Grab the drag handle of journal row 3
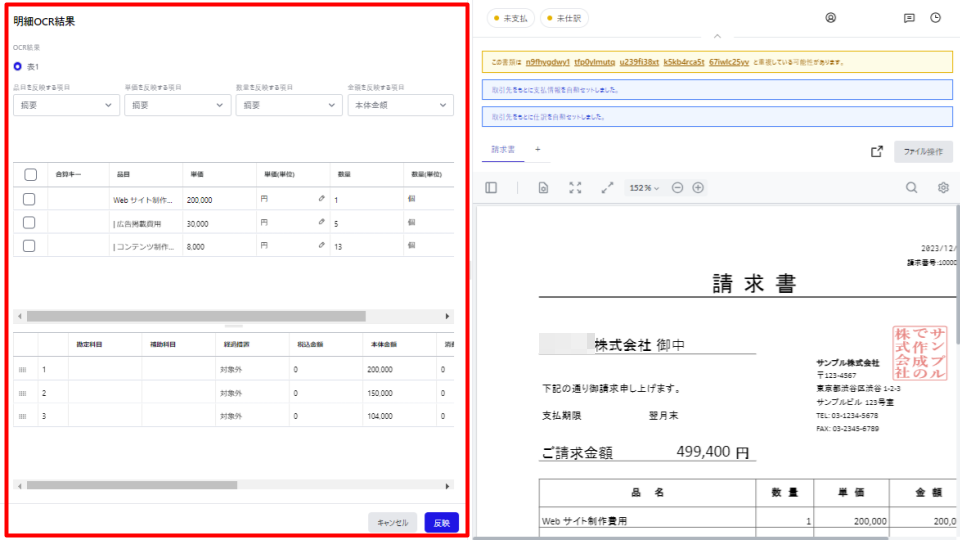This screenshot has height=540, width=960. 23,416
